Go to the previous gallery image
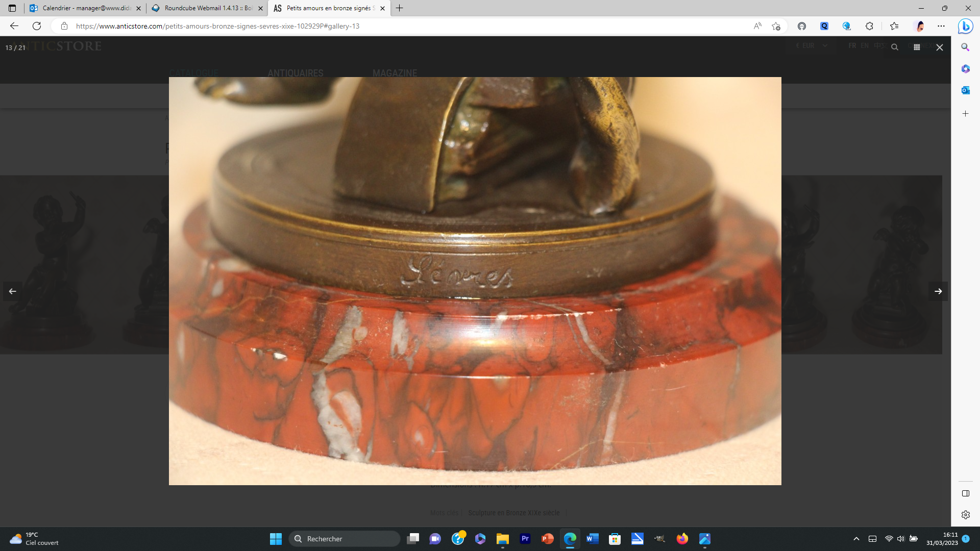This screenshot has height=551, width=980. coord(12,291)
